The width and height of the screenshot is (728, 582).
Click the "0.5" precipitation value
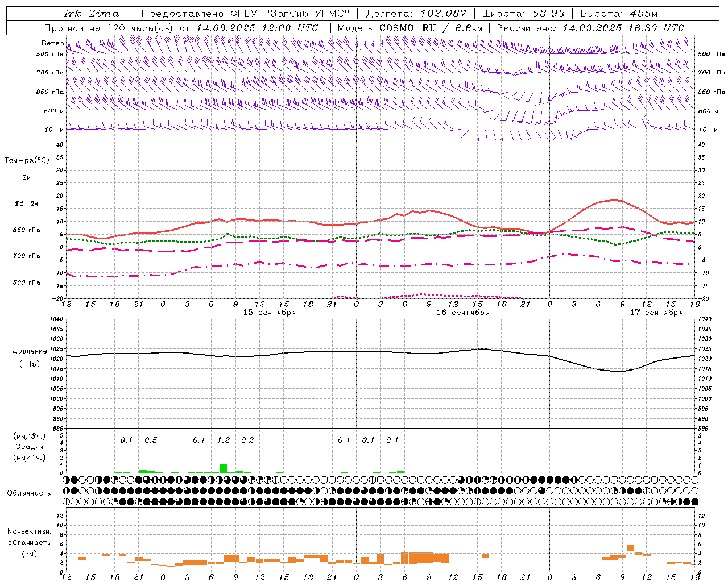click(151, 440)
